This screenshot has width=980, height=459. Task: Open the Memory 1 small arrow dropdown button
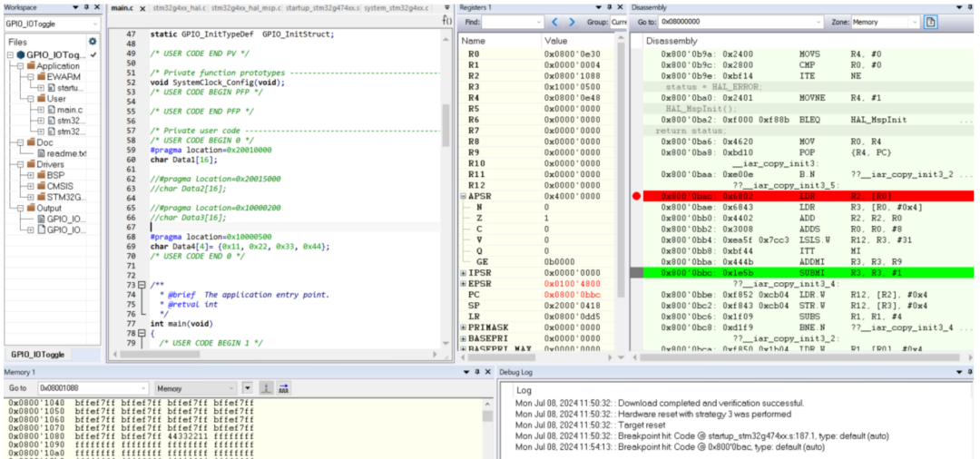click(248, 388)
